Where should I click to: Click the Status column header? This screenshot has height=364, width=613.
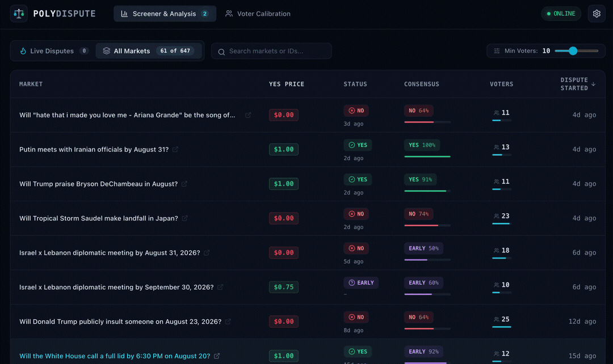(355, 84)
